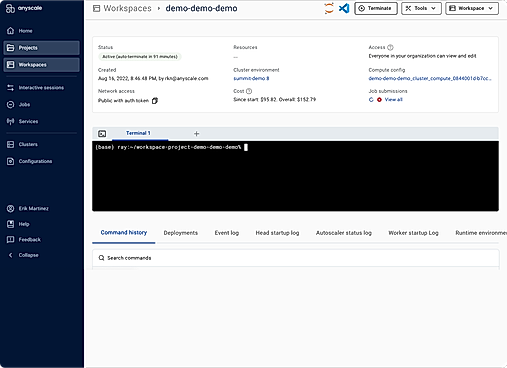Click the Access help question mark icon
507x368 pixels.
390,47
